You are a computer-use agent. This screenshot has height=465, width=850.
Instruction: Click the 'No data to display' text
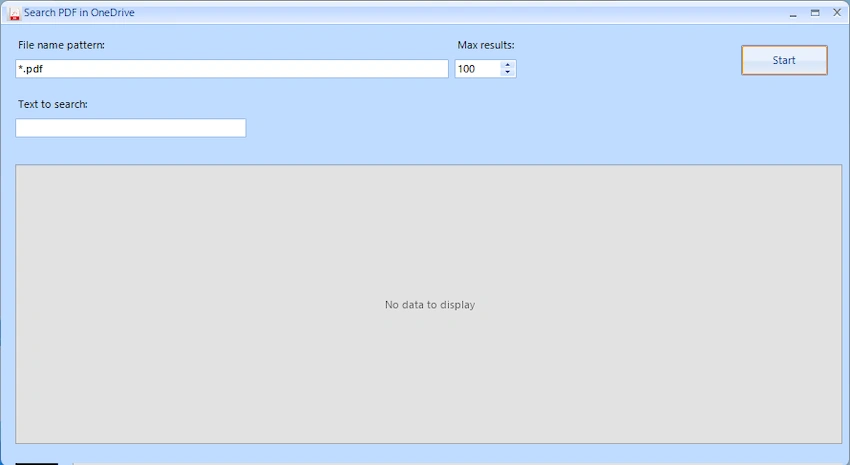tap(430, 305)
